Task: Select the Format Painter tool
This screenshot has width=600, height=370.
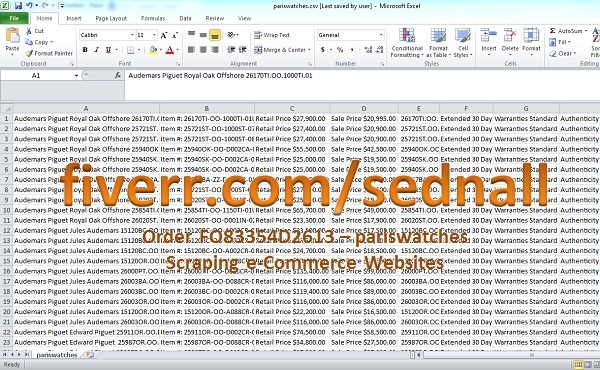Action: coord(49,54)
